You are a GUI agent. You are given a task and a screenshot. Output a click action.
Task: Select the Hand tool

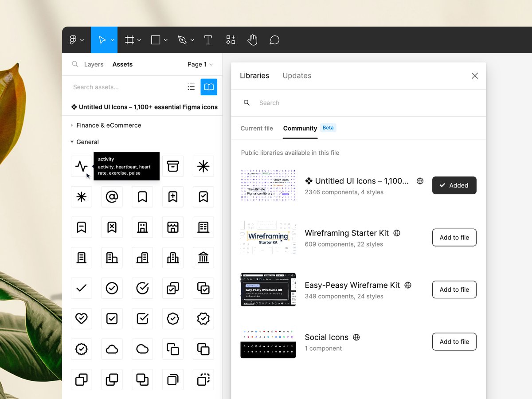(252, 39)
